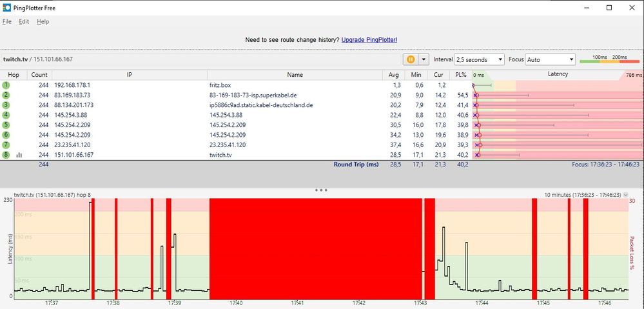Open the dropdown arrow beside the pause button
The image size is (644, 309).
424,59
